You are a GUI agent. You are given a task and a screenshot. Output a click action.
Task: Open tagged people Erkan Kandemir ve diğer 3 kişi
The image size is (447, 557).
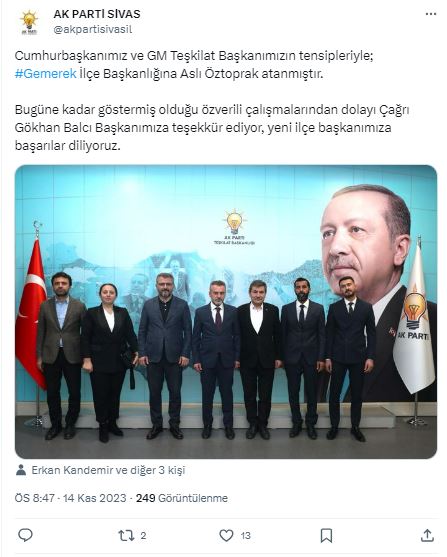pyautogui.click(x=108, y=470)
